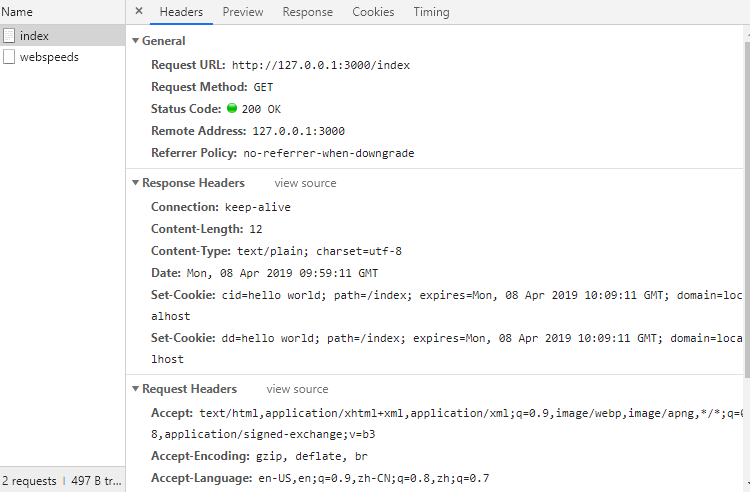
Task: Click the Request URL value
Action: point(320,65)
